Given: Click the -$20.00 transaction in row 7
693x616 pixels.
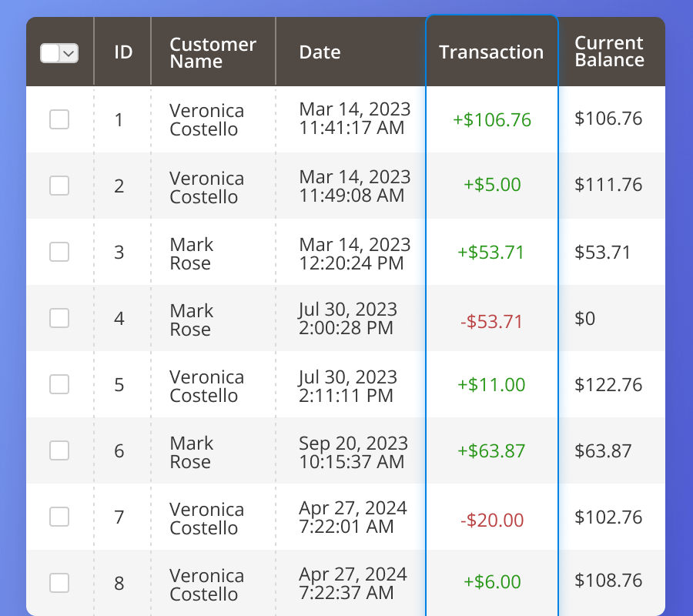Looking at the screenshot, I should [x=492, y=521].
